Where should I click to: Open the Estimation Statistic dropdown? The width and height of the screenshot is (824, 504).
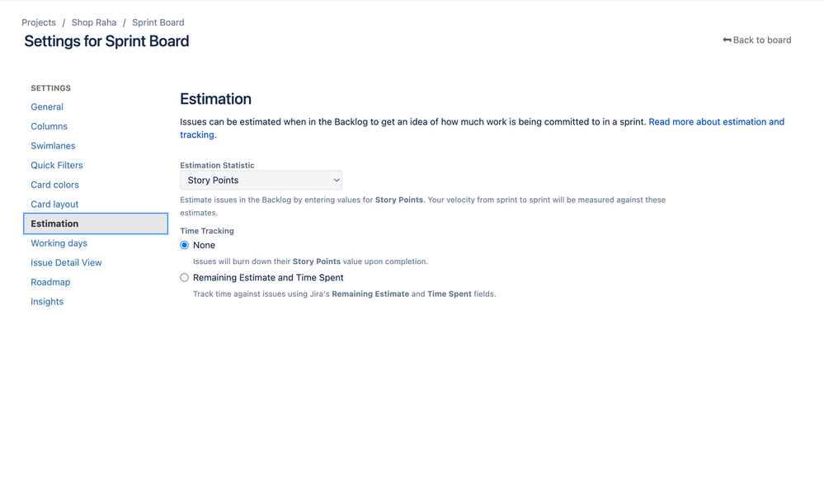click(x=261, y=180)
